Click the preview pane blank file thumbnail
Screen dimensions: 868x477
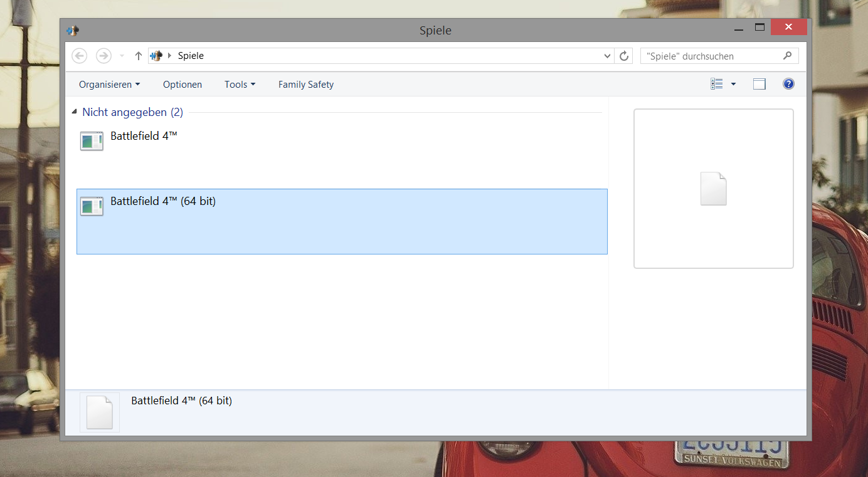(713, 189)
